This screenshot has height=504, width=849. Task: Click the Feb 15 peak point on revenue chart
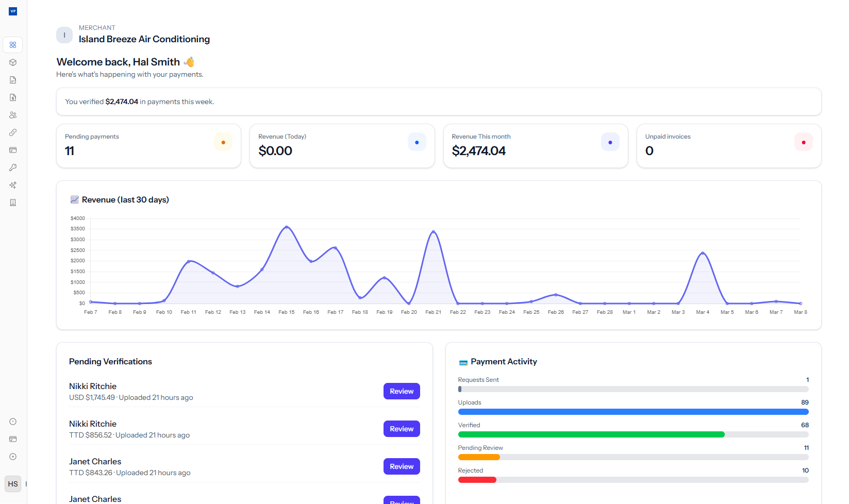point(287,227)
